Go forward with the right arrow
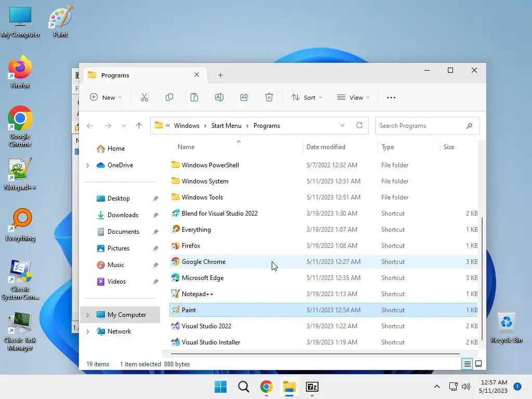This screenshot has height=399, width=532. [x=108, y=126]
